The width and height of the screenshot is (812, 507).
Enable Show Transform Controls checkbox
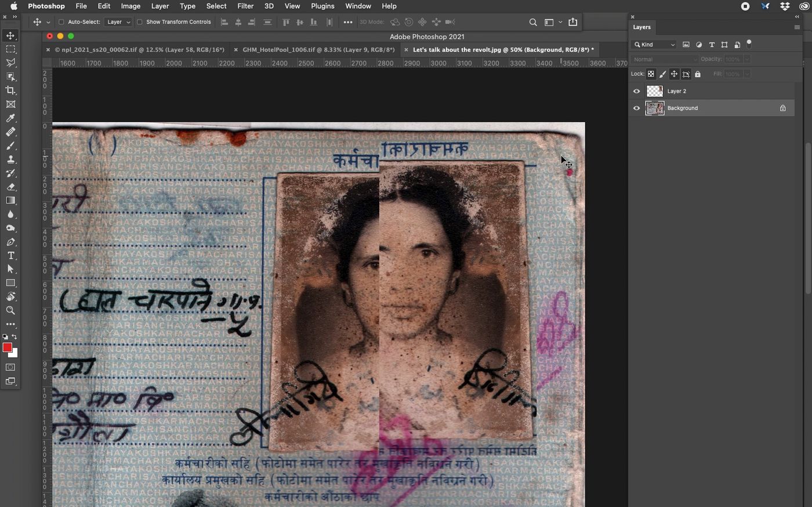139,22
